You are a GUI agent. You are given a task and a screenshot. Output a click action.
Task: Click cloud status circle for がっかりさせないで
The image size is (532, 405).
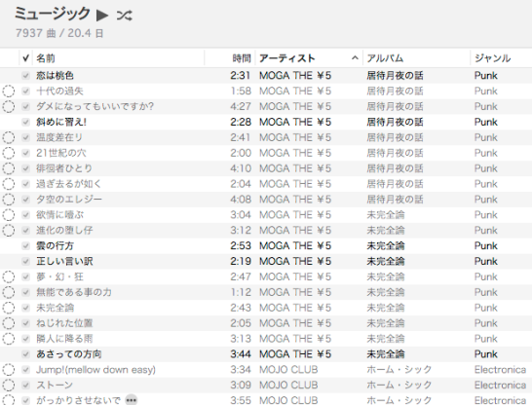9,400
